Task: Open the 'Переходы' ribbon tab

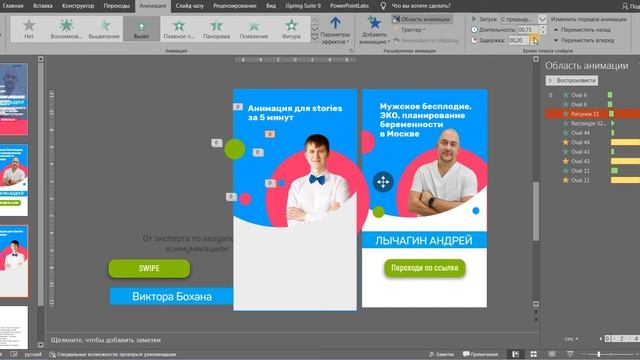Action: point(116,6)
